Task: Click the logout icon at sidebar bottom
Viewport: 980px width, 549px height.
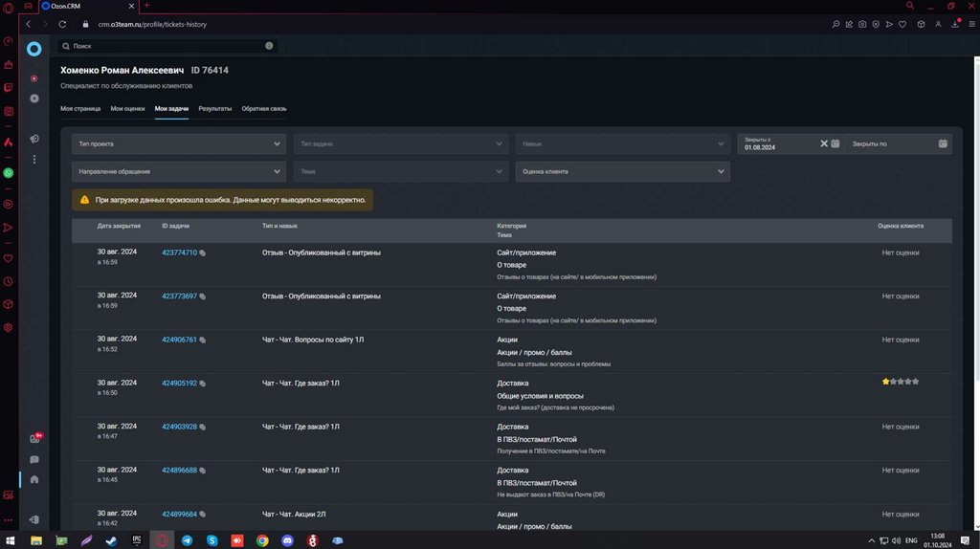Action: (x=34, y=519)
